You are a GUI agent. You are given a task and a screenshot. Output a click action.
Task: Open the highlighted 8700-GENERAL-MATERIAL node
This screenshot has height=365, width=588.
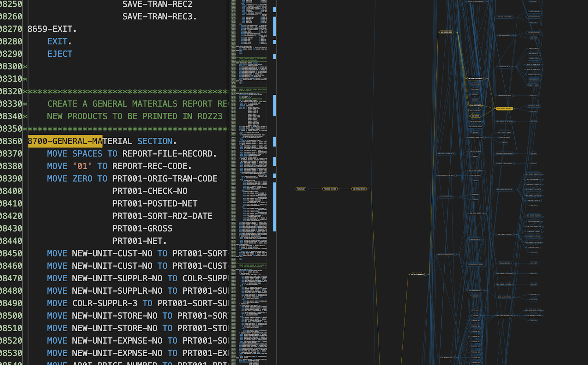coord(504,108)
